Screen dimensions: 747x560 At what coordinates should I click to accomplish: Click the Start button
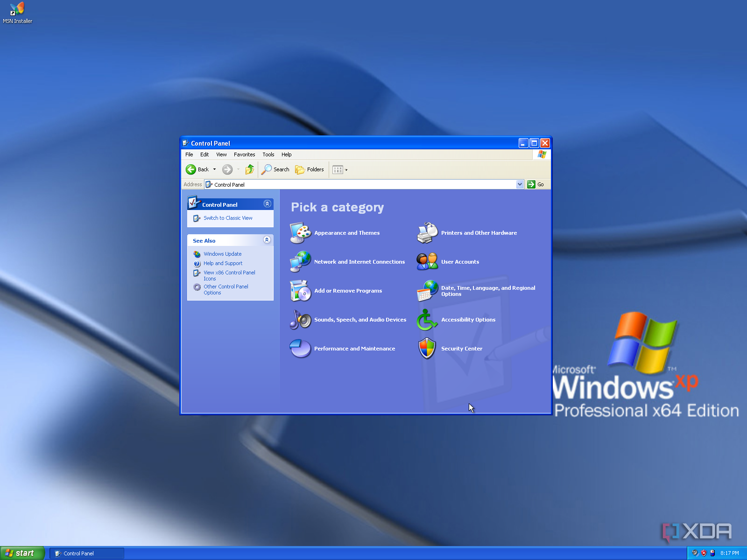coord(22,553)
